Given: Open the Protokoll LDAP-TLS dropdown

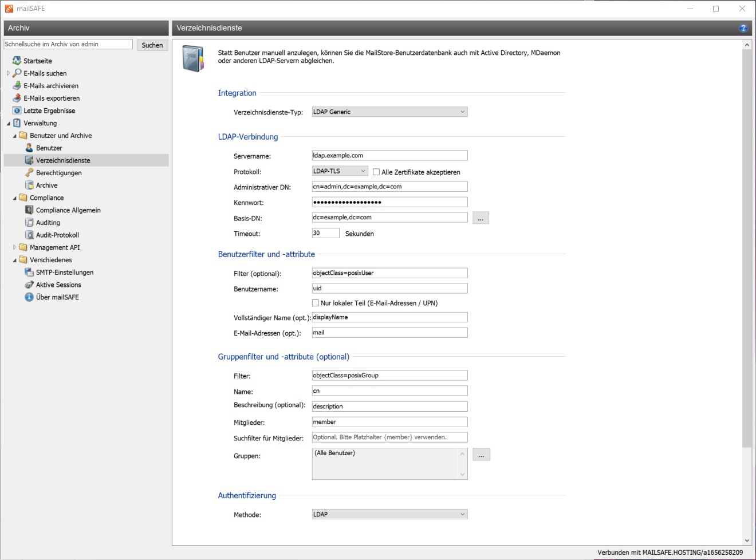Looking at the screenshot, I should [340, 171].
